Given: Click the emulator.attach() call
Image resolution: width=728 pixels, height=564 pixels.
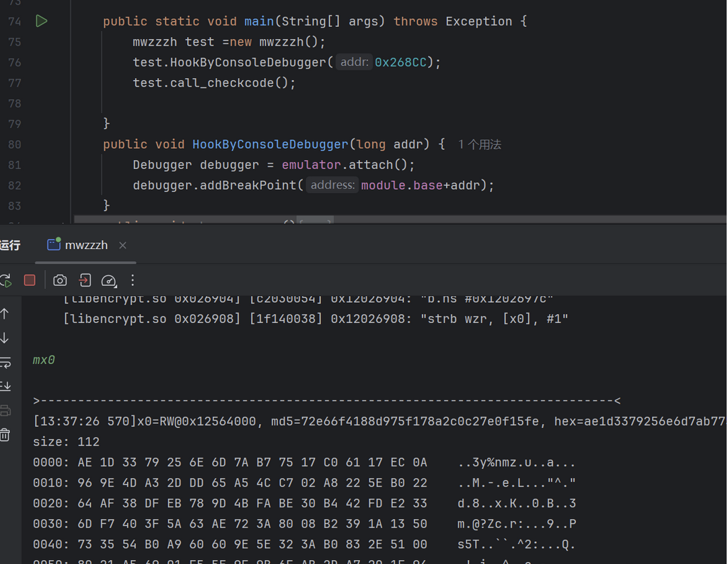Looking at the screenshot, I should coord(348,164).
